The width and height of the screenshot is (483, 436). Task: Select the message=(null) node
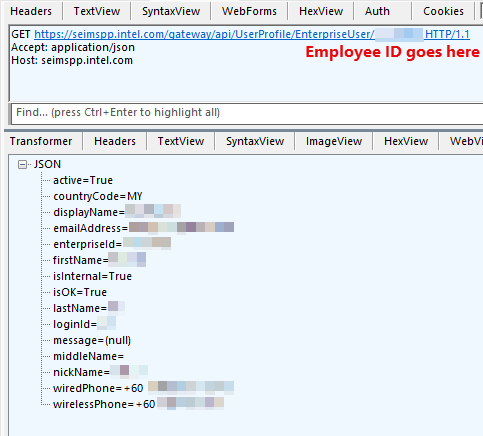[x=92, y=340]
